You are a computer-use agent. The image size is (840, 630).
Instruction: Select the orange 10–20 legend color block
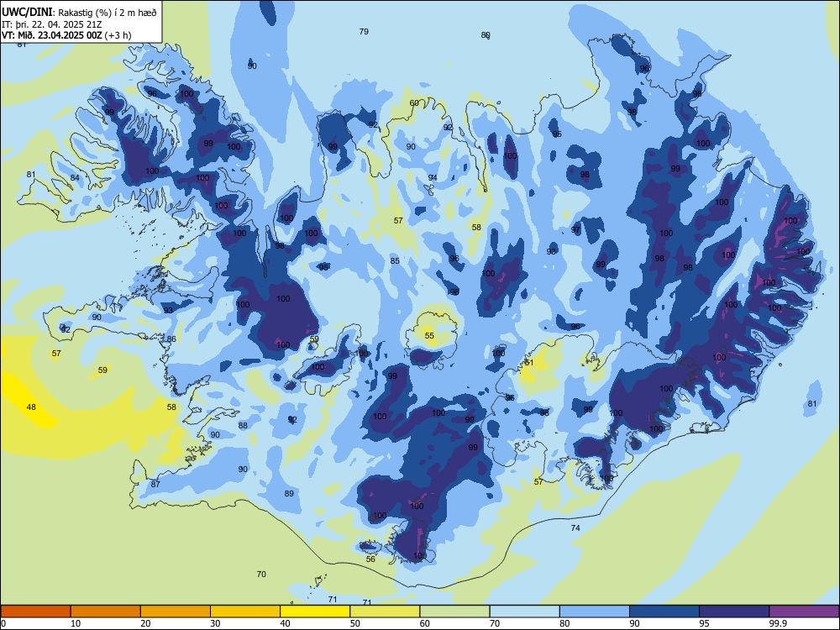click(x=106, y=612)
